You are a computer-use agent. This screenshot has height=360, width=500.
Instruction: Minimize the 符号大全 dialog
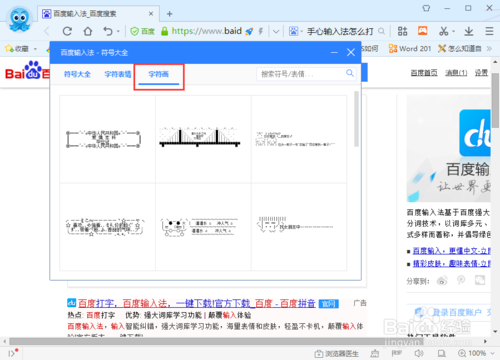click(x=334, y=52)
